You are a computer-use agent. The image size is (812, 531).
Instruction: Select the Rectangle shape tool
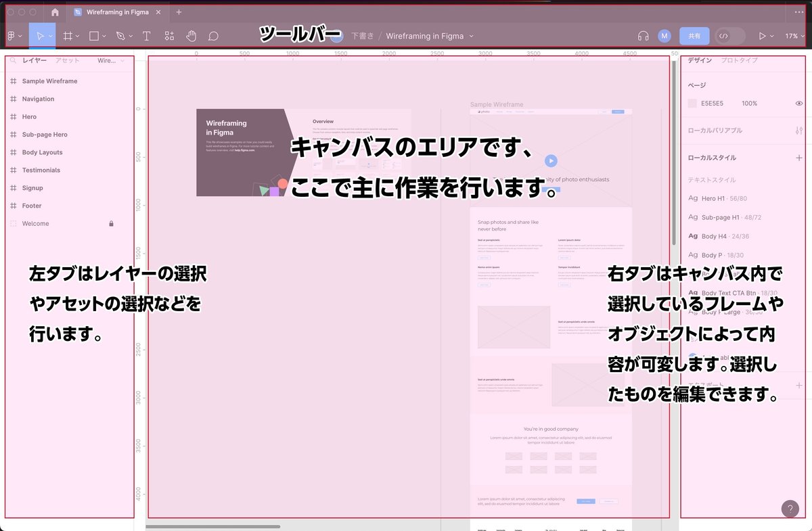[94, 36]
